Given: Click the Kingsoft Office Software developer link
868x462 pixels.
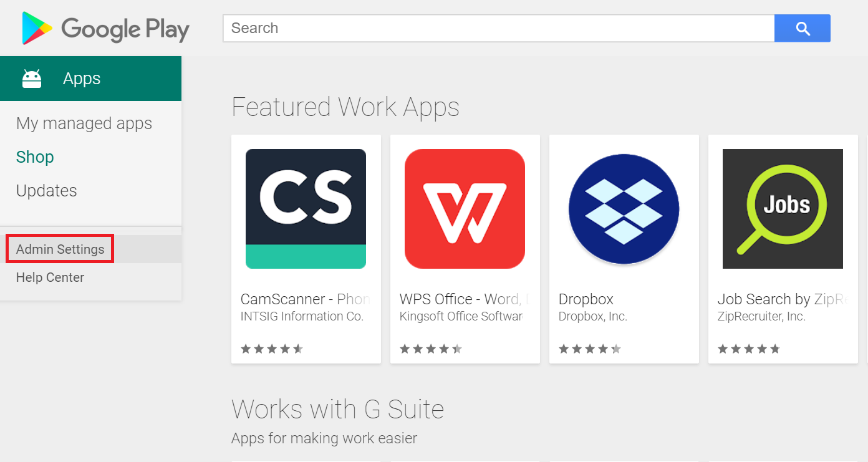Looking at the screenshot, I should (x=461, y=317).
